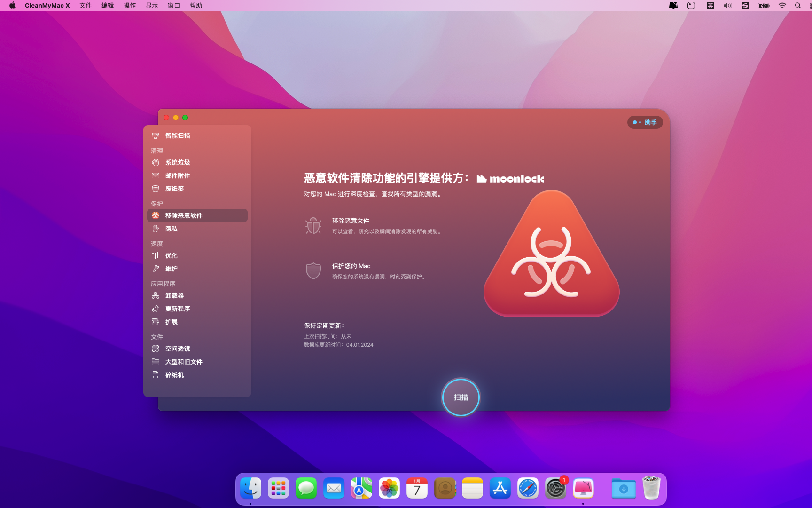This screenshot has height=508, width=812.
Task: Click the round Scan (扫描) button
Action: (x=461, y=397)
